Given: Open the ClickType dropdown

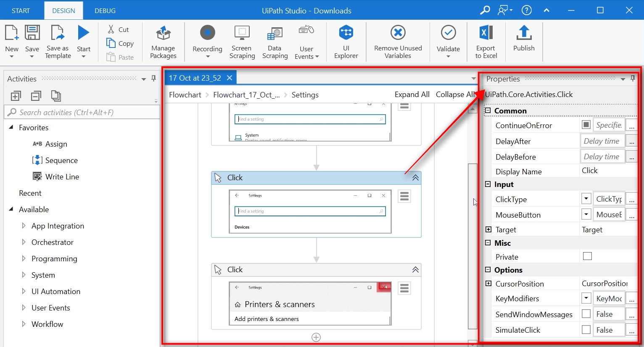Looking at the screenshot, I should click(x=586, y=198).
